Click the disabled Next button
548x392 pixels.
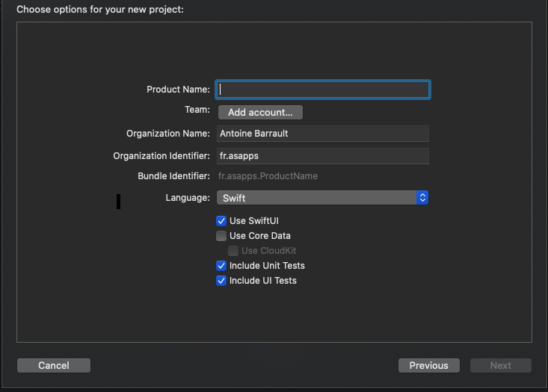pos(500,365)
